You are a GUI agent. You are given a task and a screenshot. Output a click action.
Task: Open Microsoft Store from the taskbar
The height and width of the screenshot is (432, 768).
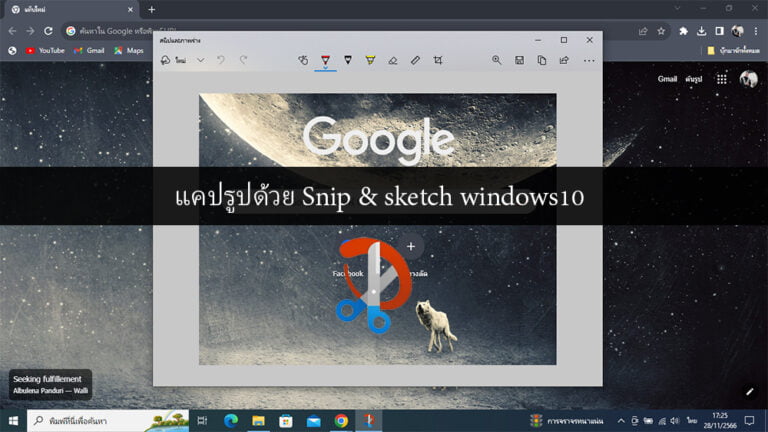coord(286,421)
